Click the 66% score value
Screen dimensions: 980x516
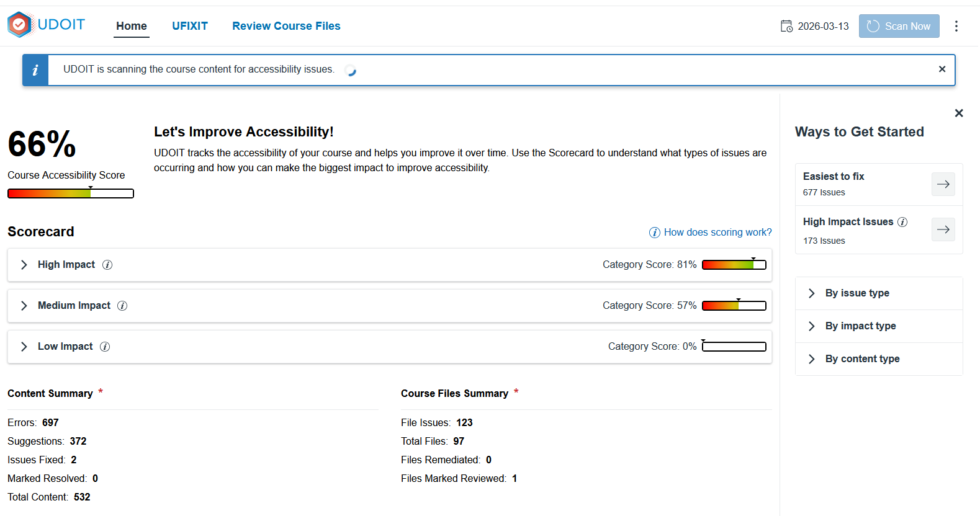[x=42, y=144]
